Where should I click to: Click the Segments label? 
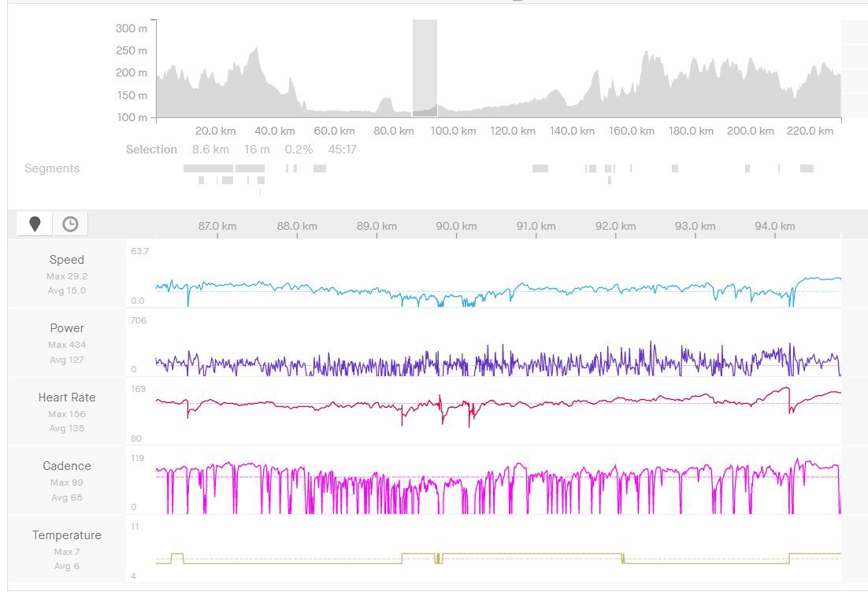[x=52, y=168]
